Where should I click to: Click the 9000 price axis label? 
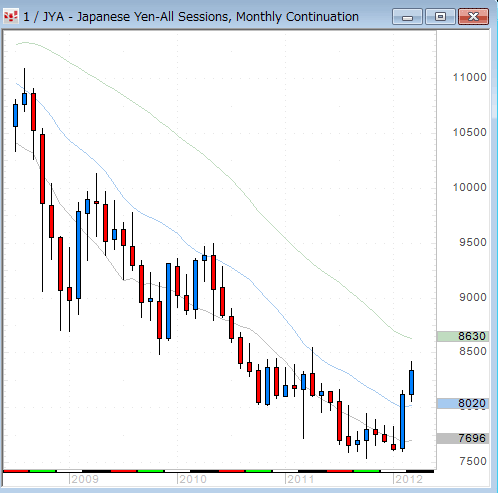[x=473, y=297]
